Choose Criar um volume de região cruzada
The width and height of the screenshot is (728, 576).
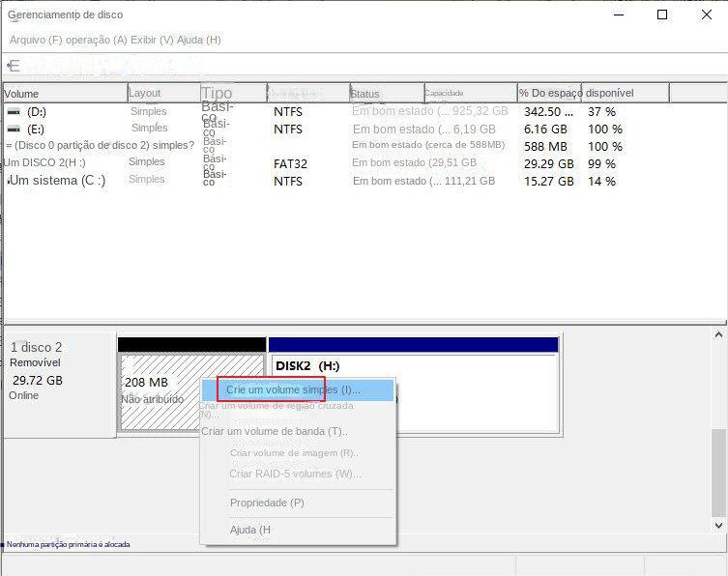click(x=276, y=410)
